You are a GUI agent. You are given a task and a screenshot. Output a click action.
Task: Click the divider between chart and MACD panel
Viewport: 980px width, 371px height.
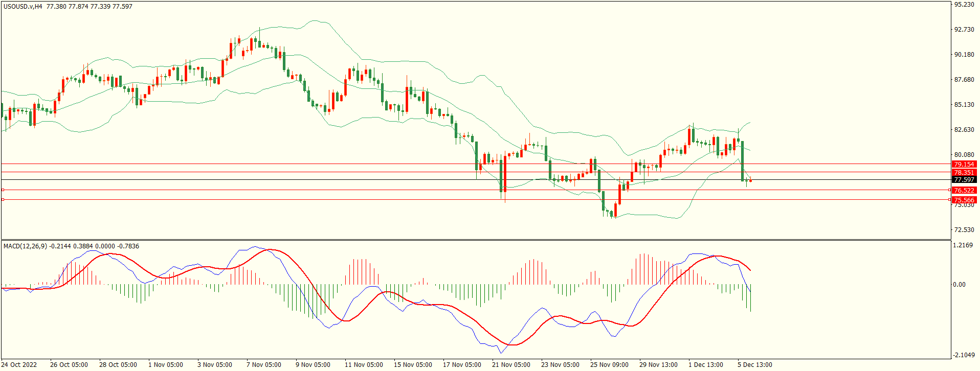pos(476,240)
